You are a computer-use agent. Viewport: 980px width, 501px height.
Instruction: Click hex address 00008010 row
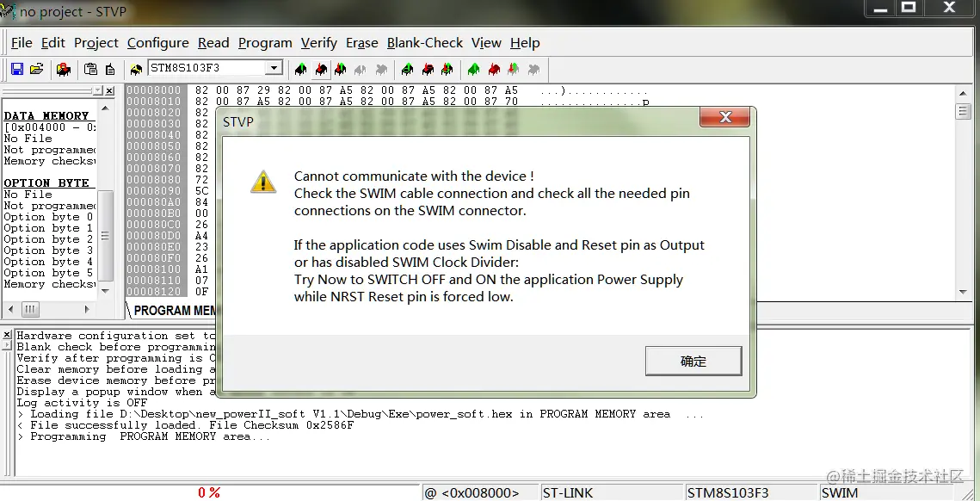pos(153,102)
